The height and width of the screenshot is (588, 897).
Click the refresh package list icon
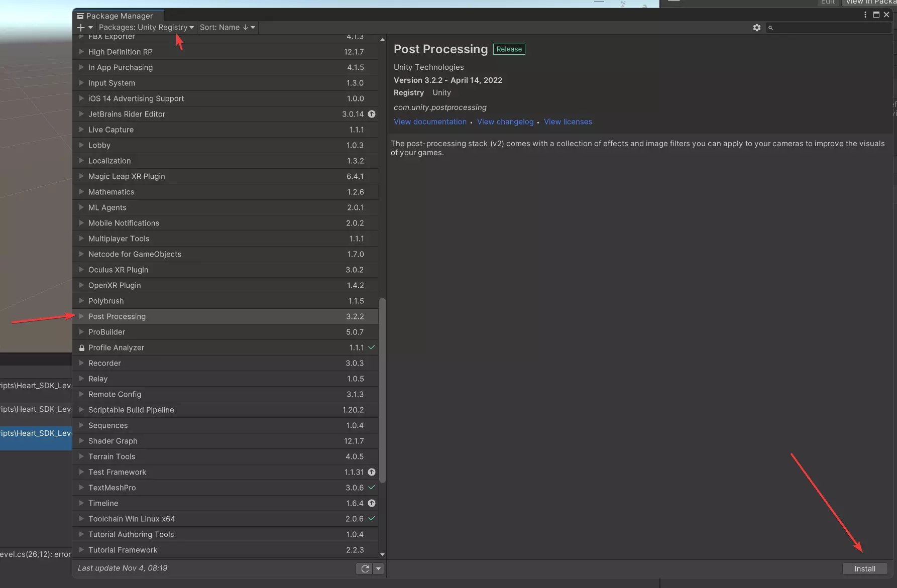(x=365, y=568)
